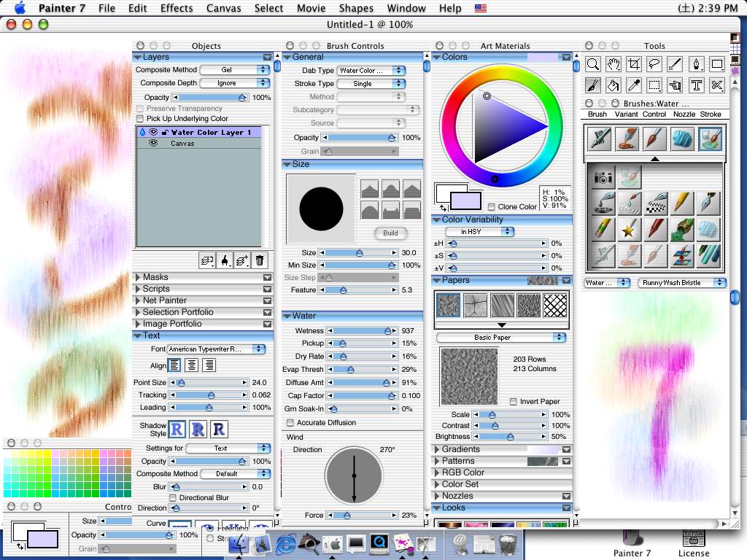The width and height of the screenshot is (747, 560).
Task: Select the crosshatch paper texture thumbnail
Action: tap(555, 306)
